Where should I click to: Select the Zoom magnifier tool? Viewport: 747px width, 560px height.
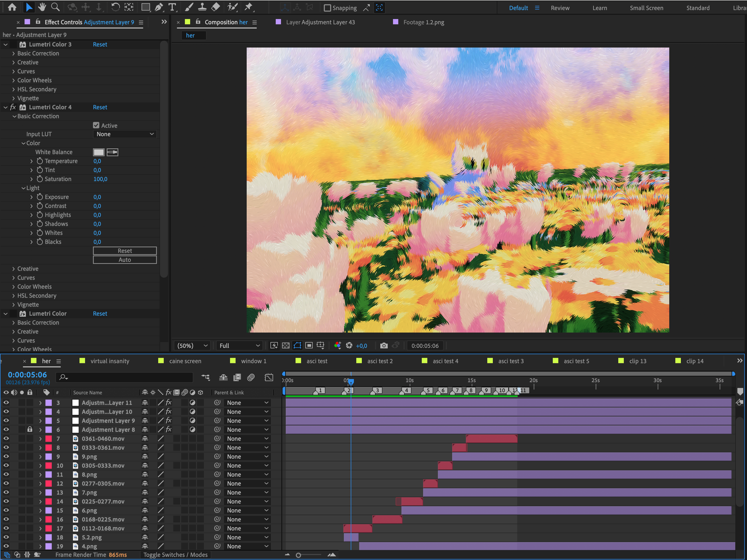(x=55, y=7)
